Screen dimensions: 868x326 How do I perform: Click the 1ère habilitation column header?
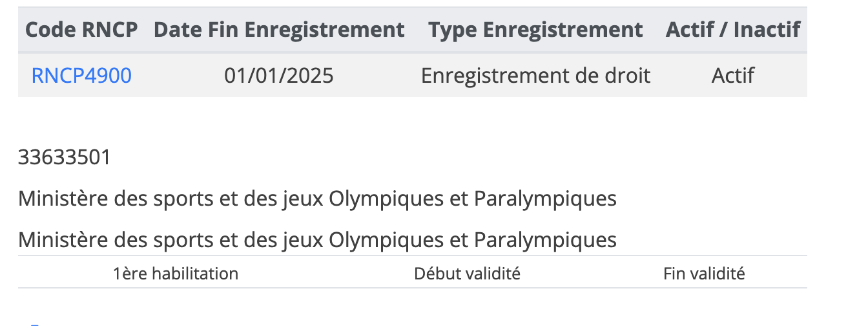176,274
